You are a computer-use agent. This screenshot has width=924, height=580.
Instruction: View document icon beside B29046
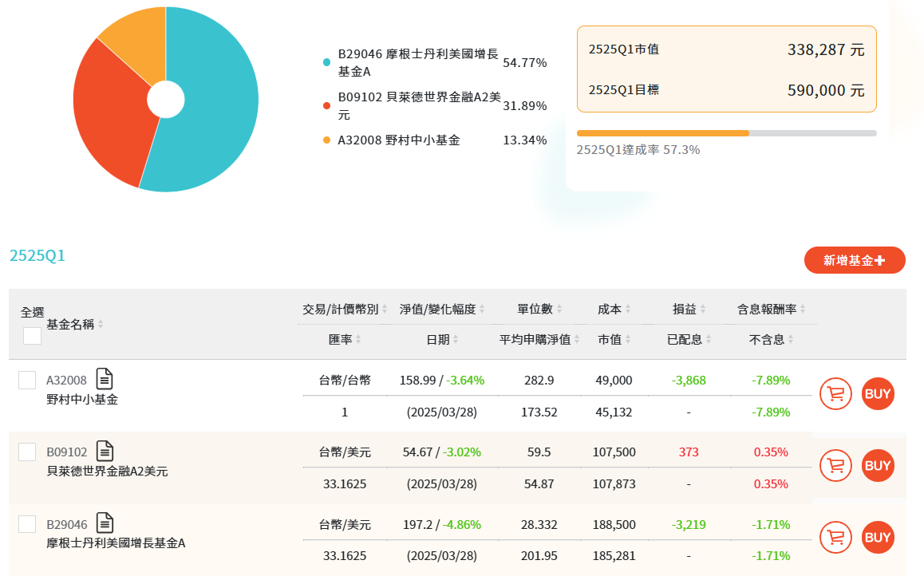coord(105,523)
